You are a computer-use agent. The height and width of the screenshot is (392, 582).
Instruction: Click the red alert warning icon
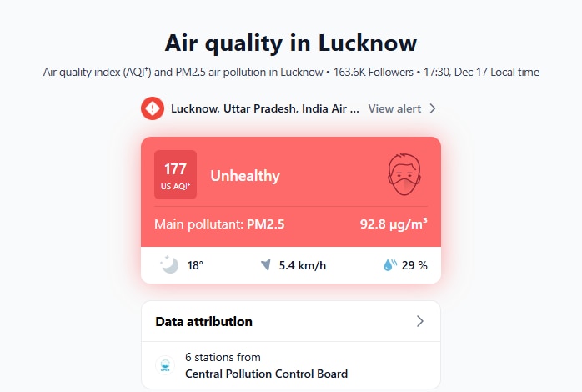coord(153,108)
